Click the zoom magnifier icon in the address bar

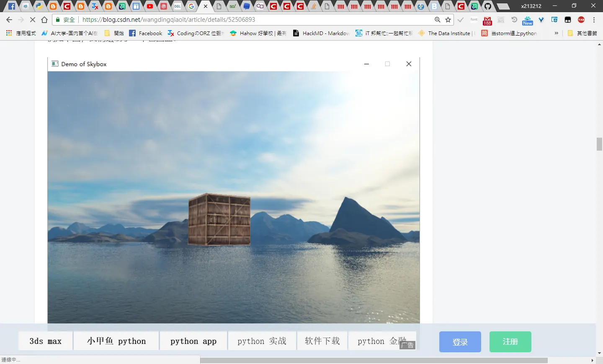[437, 20]
